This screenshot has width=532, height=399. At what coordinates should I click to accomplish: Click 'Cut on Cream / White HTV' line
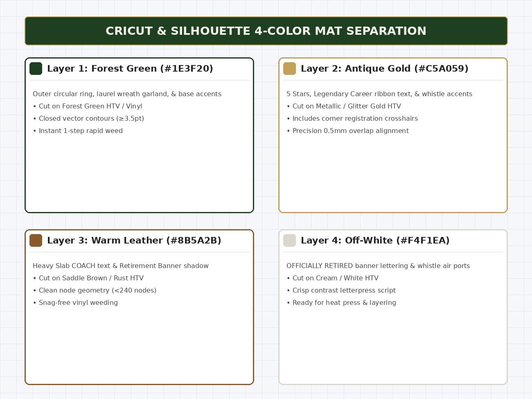[x=333, y=278]
